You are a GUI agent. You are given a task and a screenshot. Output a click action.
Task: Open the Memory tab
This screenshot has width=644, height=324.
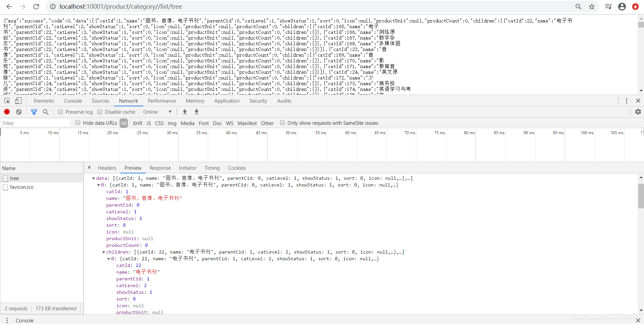pos(195,101)
